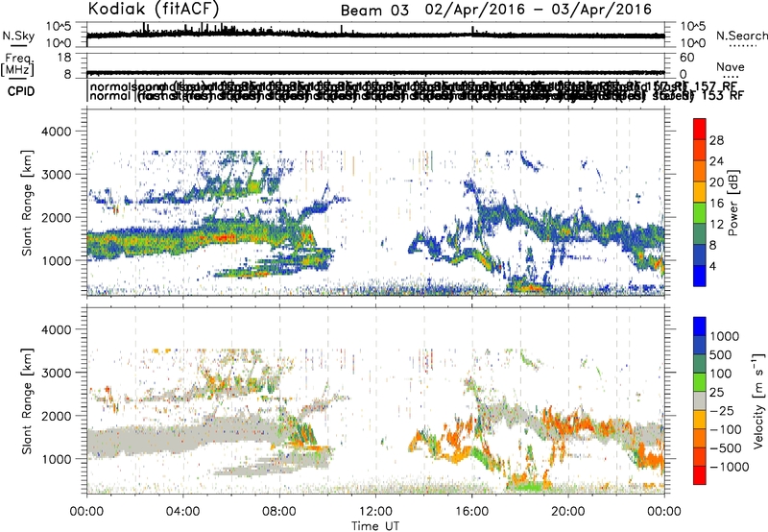Click the 16:00 time tick label
Screen dimensions: 768x532
(x=472, y=512)
